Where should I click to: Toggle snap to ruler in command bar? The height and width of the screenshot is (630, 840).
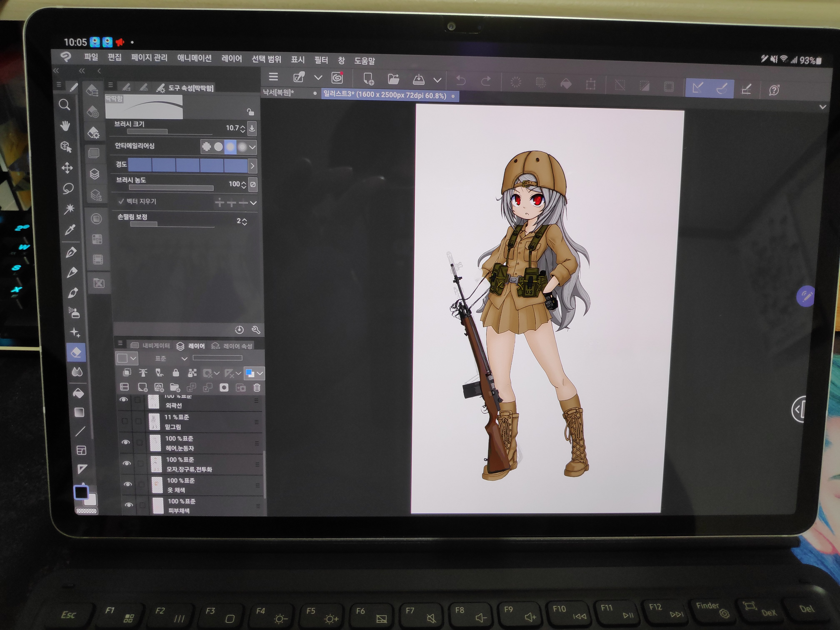[697, 88]
